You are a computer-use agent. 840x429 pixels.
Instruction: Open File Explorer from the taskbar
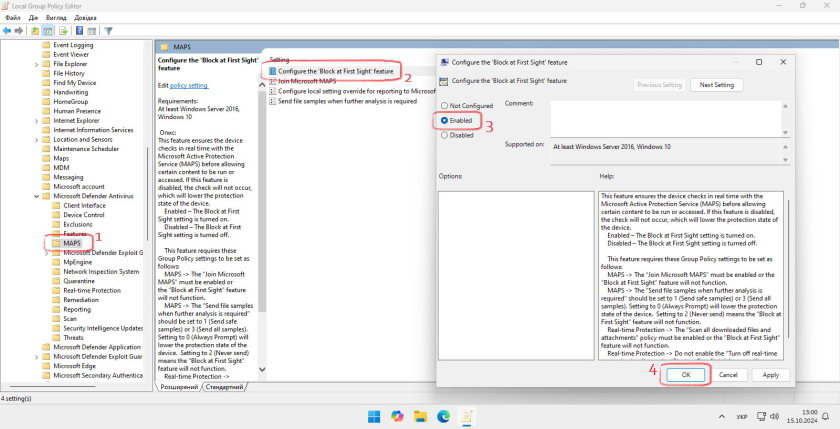click(x=420, y=416)
